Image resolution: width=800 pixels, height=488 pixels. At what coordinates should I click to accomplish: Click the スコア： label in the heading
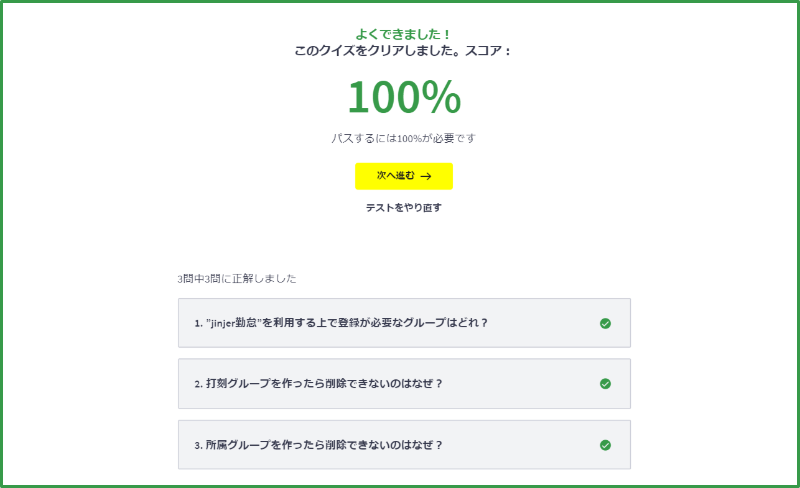click(488, 51)
